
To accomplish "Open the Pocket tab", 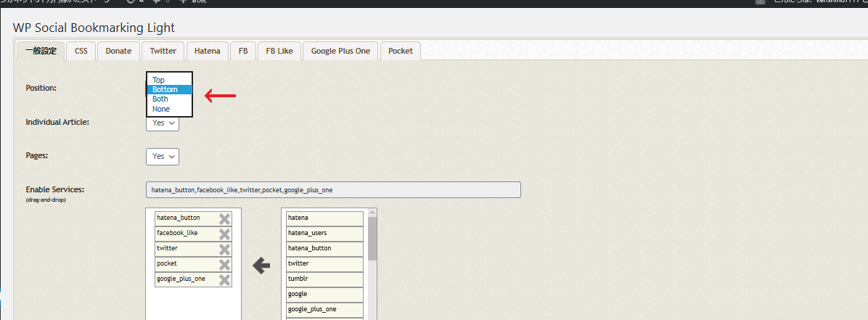I will click(400, 51).
